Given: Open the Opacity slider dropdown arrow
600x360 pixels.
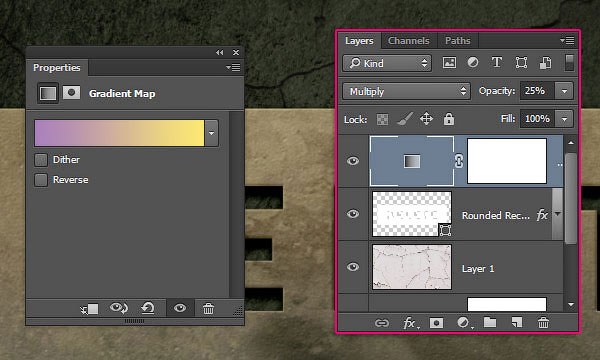Looking at the screenshot, I should pyautogui.click(x=564, y=91).
